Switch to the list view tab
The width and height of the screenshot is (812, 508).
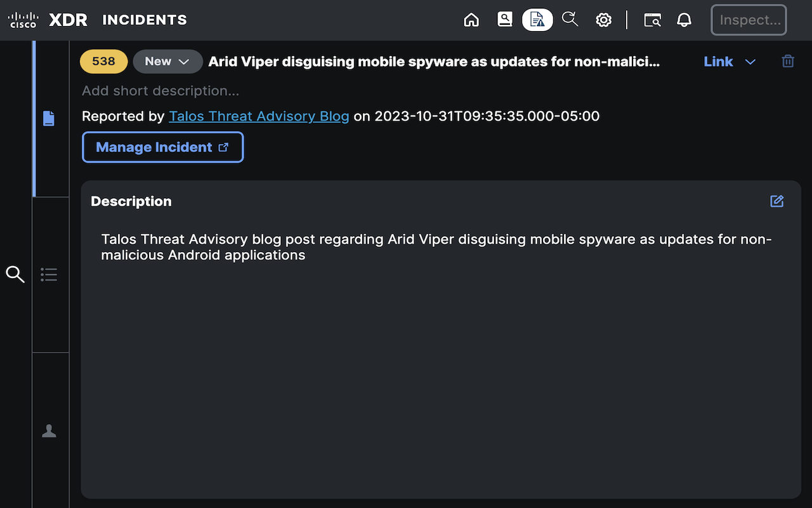[49, 274]
